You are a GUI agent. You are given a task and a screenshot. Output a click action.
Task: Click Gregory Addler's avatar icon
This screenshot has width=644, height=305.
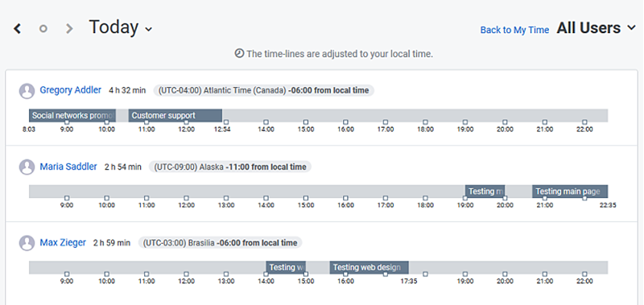point(27,91)
